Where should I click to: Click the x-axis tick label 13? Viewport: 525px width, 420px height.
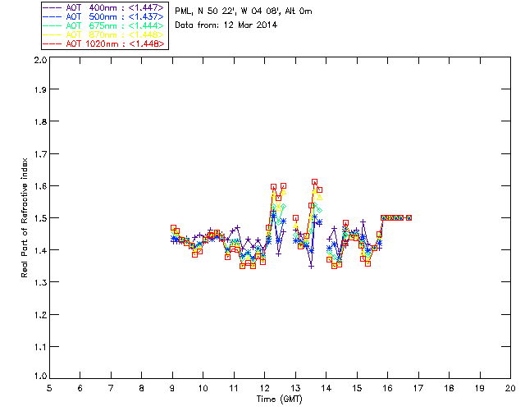tap(295, 388)
